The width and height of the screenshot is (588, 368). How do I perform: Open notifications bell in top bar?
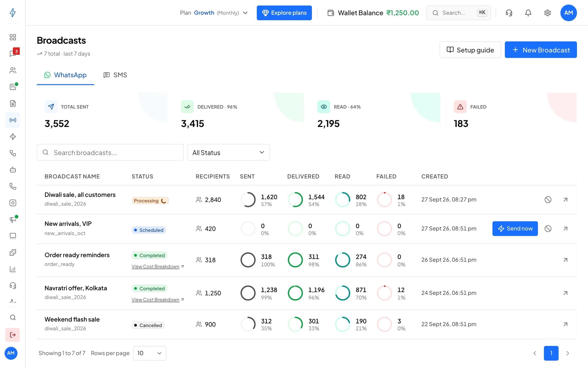(x=528, y=13)
